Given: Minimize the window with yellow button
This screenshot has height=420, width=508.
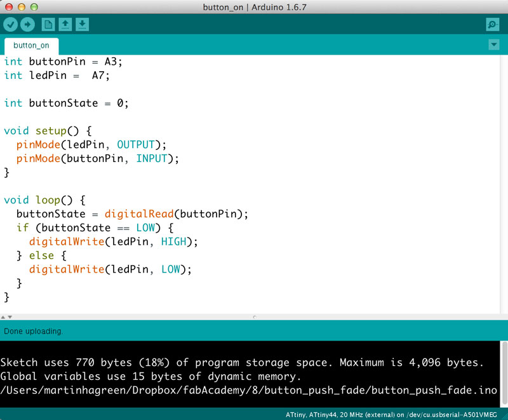Looking at the screenshot, I should click(x=22, y=7).
